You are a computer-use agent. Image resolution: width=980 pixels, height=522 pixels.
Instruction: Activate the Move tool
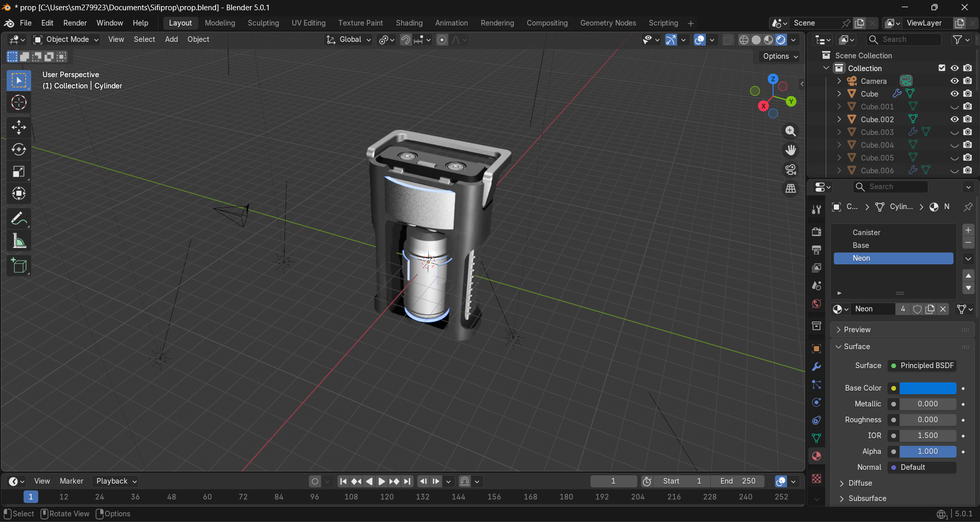point(19,127)
